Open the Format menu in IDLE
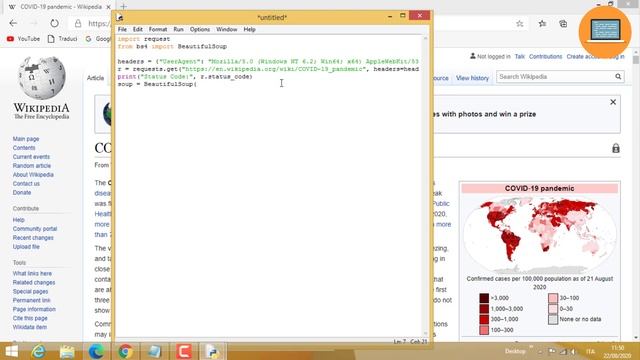 pos(158,29)
